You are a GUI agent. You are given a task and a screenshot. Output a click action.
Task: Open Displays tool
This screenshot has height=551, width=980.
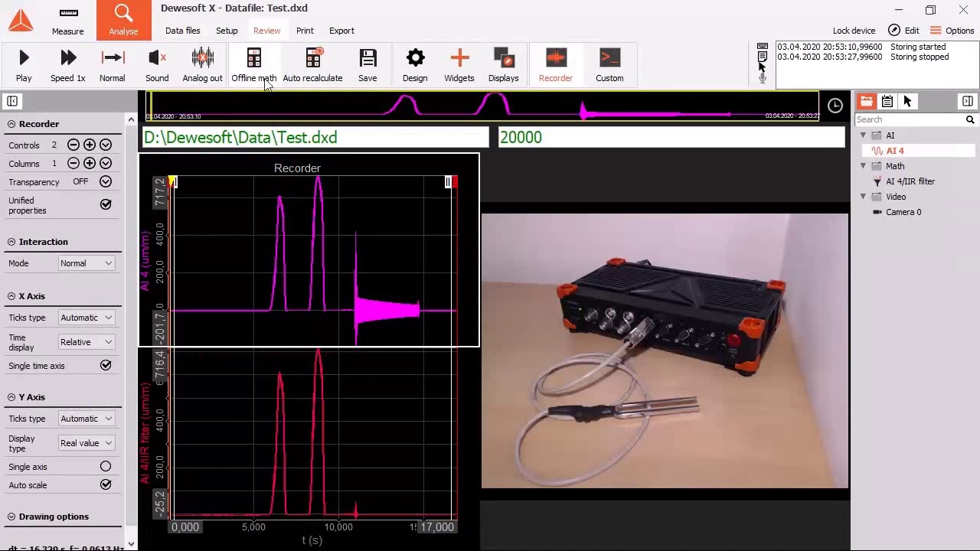[x=503, y=65]
